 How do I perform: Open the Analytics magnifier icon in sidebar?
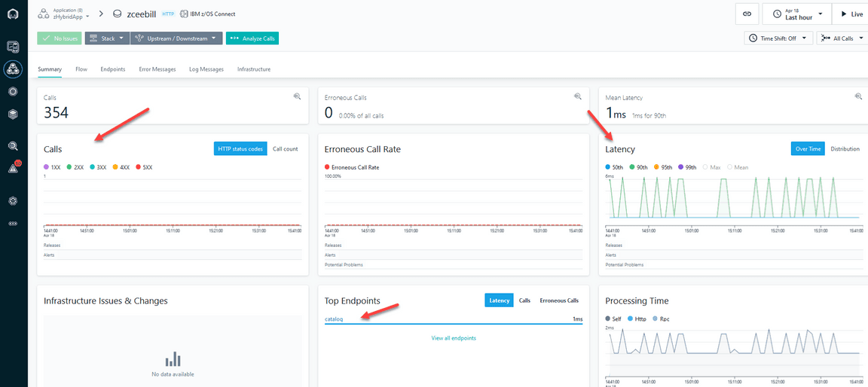click(x=14, y=146)
